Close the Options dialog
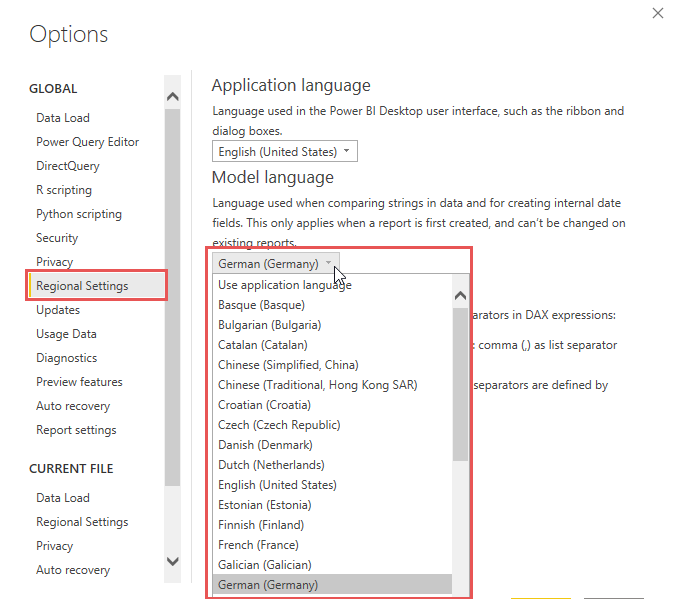The height and width of the screenshot is (599, 673). coord(658,13)
